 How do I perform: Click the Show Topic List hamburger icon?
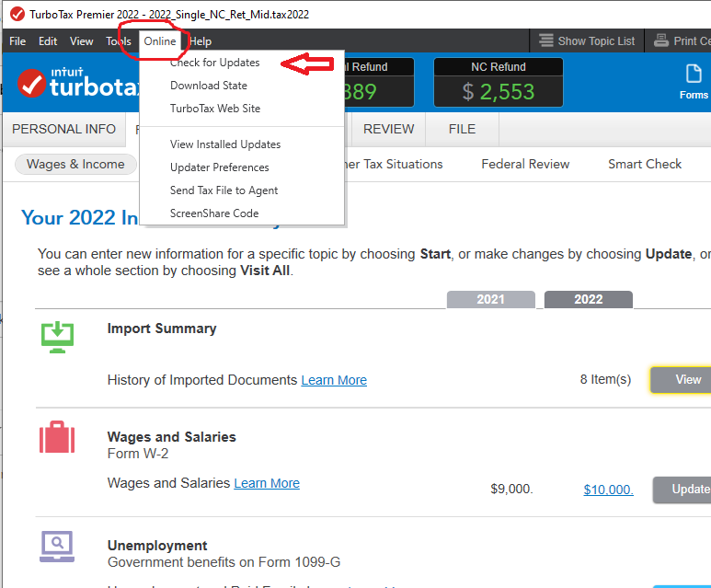click(x=546, y=40)
